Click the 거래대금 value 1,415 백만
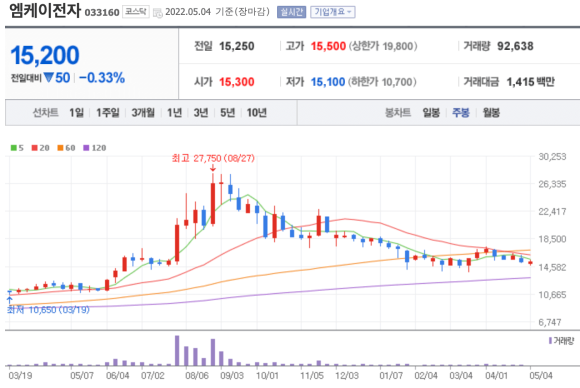The image size is (580, 388). click(x=530, y=82)
